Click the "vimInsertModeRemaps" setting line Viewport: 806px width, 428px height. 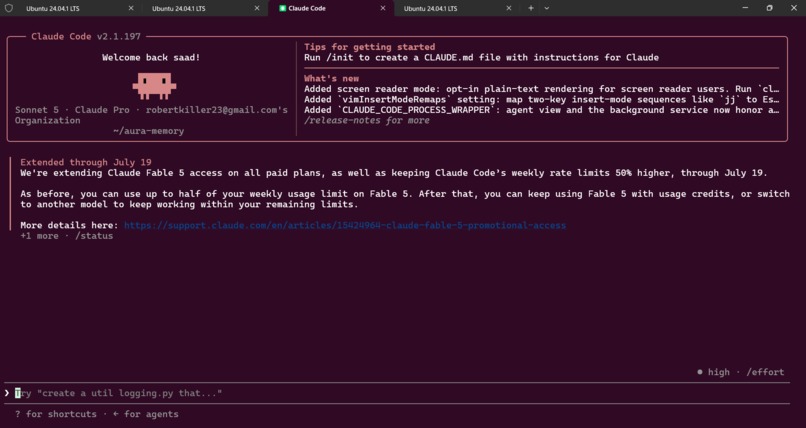541,100
